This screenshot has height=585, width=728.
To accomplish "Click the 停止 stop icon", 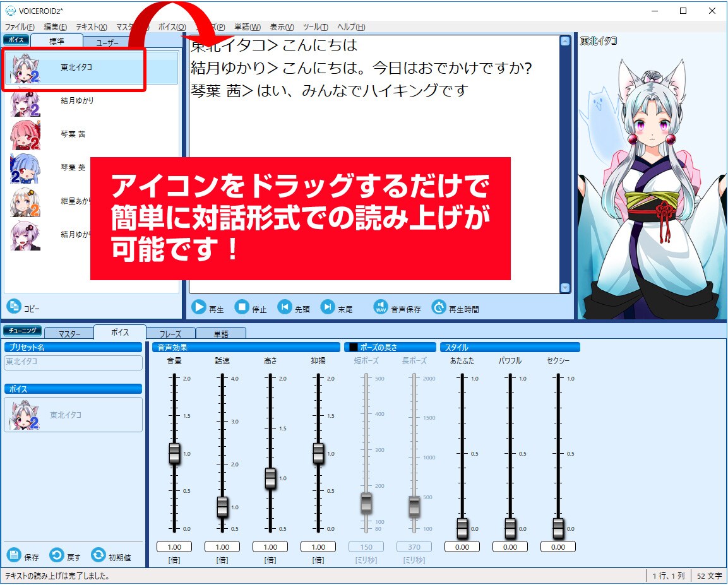I will (242, 307).
